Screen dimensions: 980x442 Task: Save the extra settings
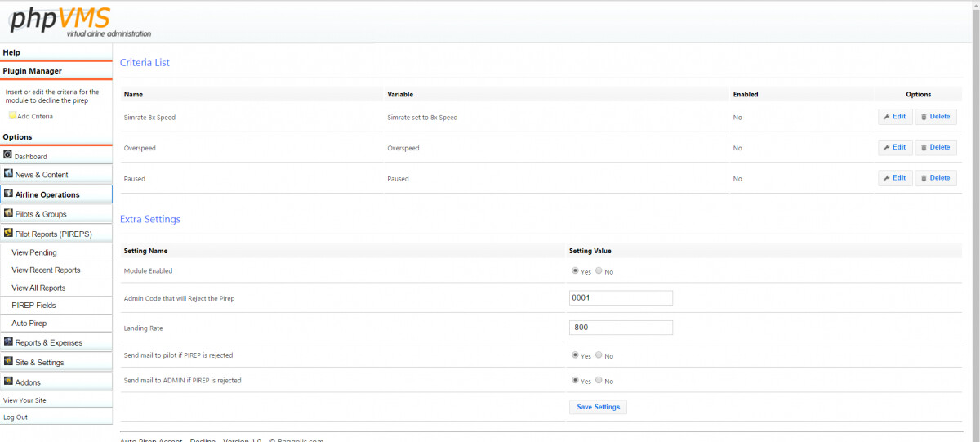click(x=598, y=407)
